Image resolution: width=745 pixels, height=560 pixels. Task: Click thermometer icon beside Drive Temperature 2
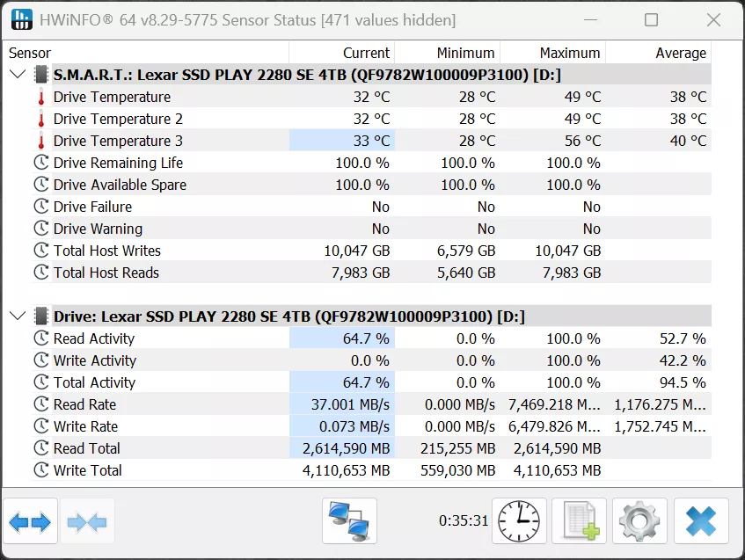tap(41, 119)
